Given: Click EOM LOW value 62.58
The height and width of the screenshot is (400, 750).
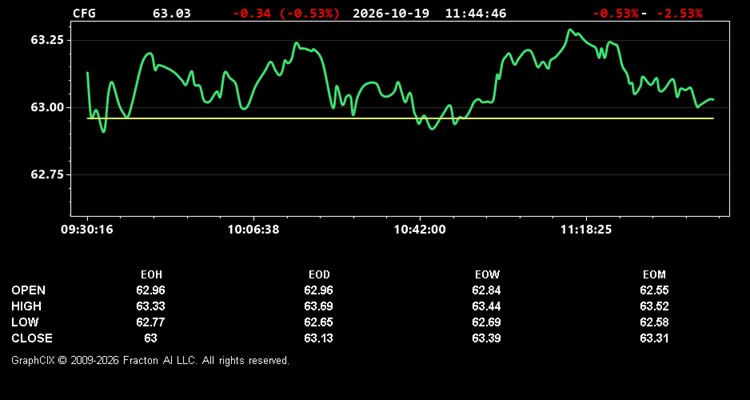Looking at the screenshot, I should (654, 322).
